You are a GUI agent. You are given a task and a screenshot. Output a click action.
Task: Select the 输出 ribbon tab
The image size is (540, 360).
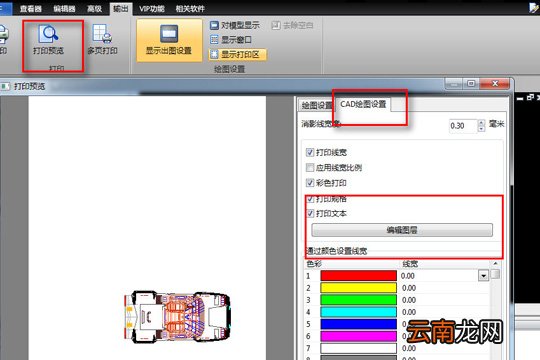coord(121,8)
